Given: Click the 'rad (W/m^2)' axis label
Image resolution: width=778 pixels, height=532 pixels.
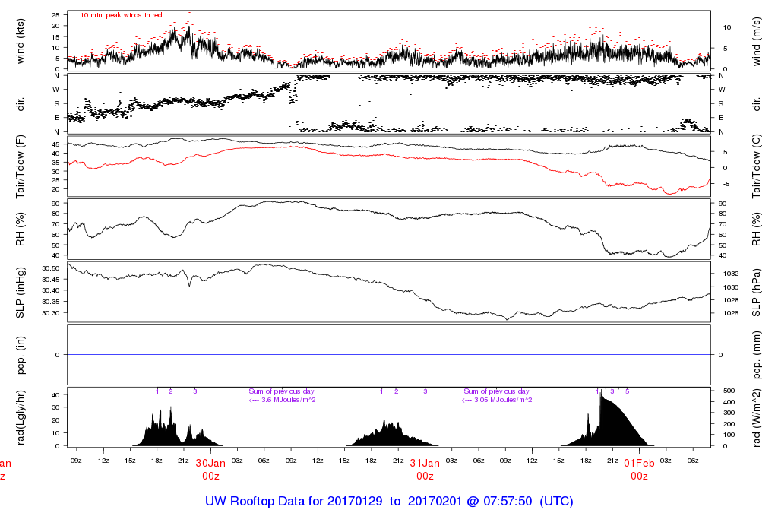Looking at the screenshot, I should pyautogui.click(x=756, y=417).
